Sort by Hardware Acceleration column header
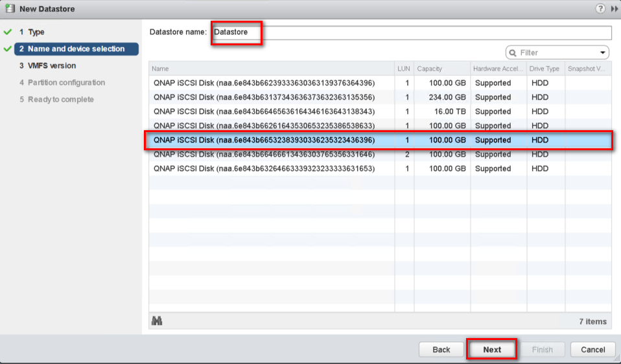This screenshot has width=621, height=364. pyautogui.click(x=498, y=69)
